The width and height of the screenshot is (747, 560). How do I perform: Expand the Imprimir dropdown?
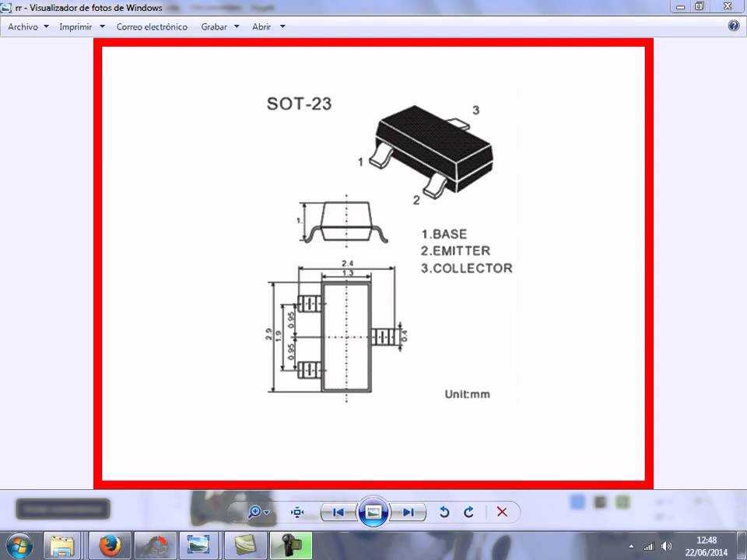pos(81,26)
